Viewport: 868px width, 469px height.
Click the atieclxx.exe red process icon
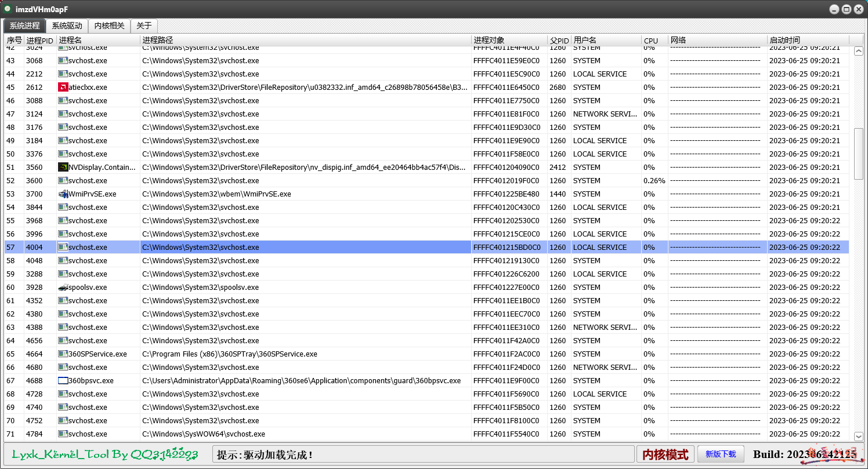point(63,88)
